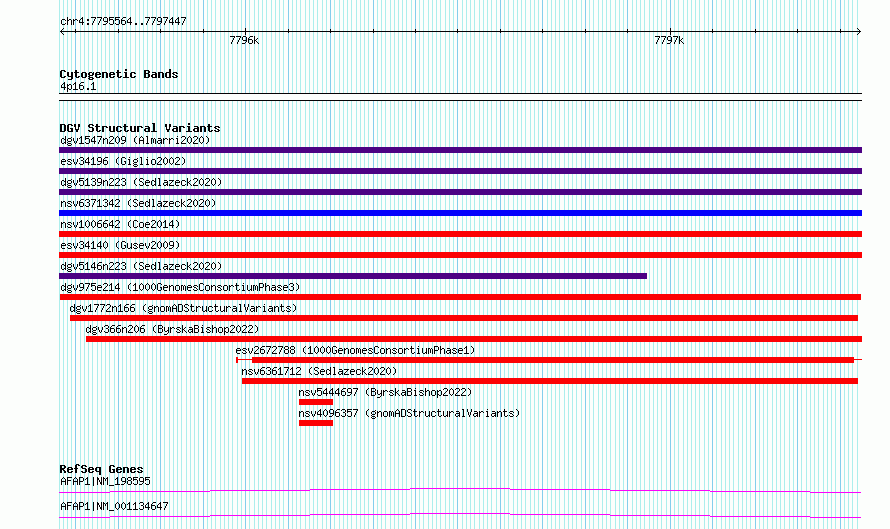Select the purple bar under esv34196
Image resolution: width=890 pixels, height=529 pixels.
tap(460, 171)
